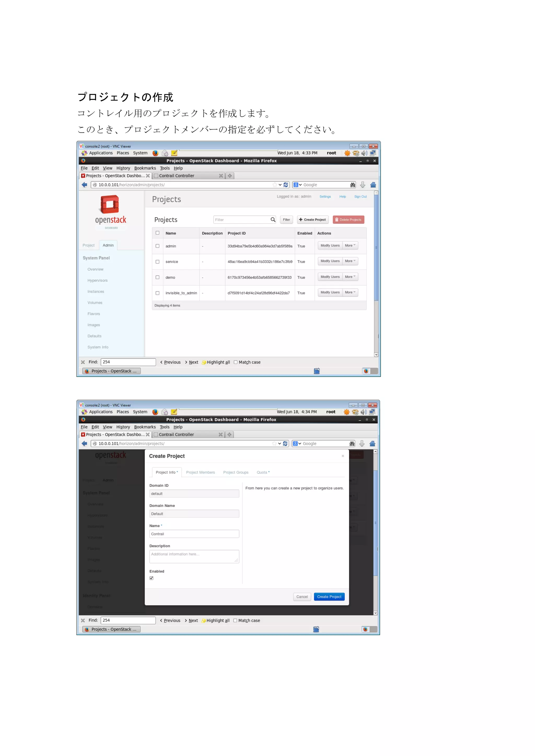Check the invisible_to_admin project row checkbox
535x756 pixels.
point(158,293)
